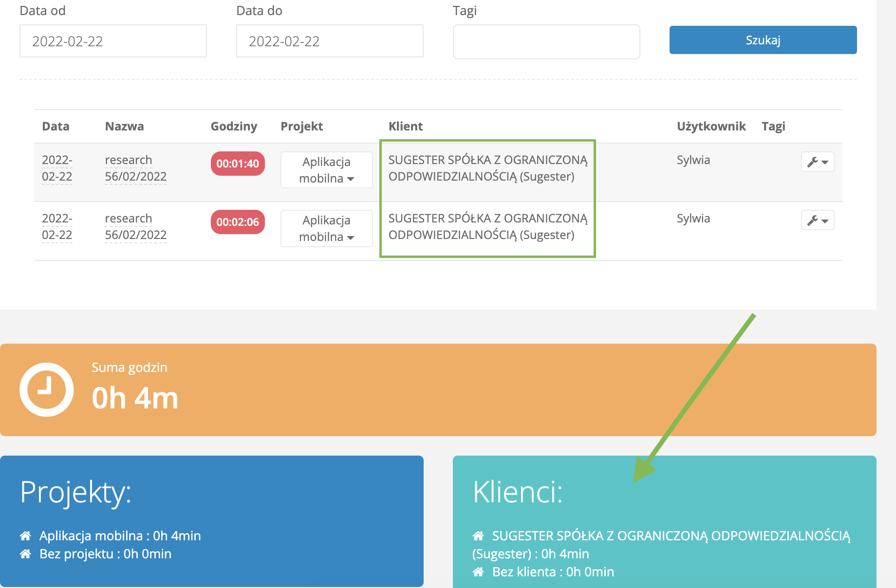The image size is (896, 588).
Task: Click the Projekty: panel heading
Action: (75, 492)
